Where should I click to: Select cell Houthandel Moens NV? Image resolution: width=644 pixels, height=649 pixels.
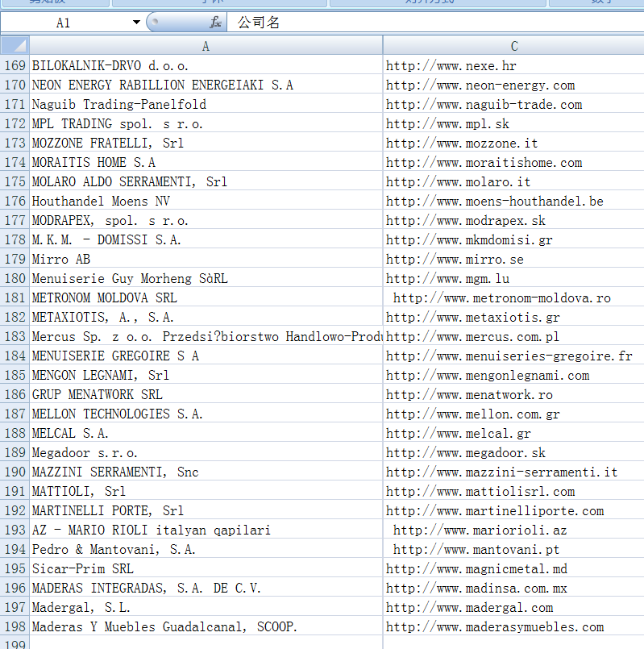point(206,201)
